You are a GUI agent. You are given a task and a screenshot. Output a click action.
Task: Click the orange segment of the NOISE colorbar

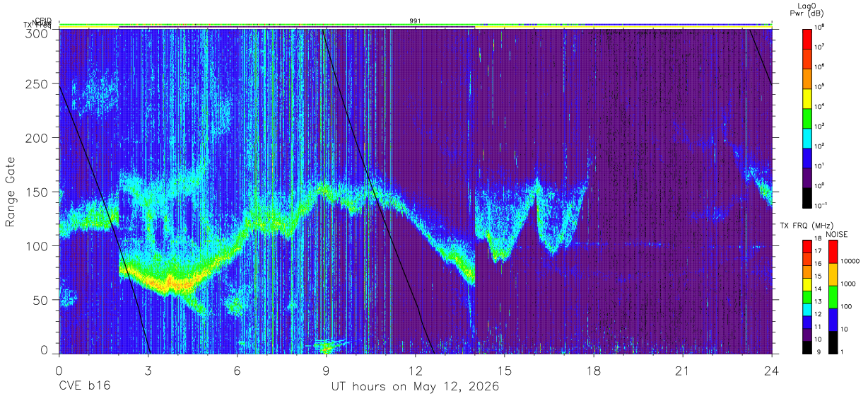click(833, 274)
